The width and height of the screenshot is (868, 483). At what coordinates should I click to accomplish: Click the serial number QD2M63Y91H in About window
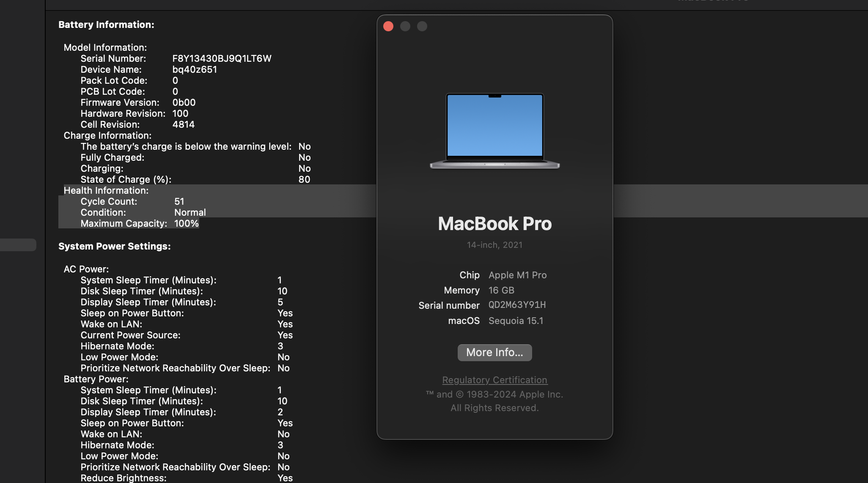(x=517, y=305)
